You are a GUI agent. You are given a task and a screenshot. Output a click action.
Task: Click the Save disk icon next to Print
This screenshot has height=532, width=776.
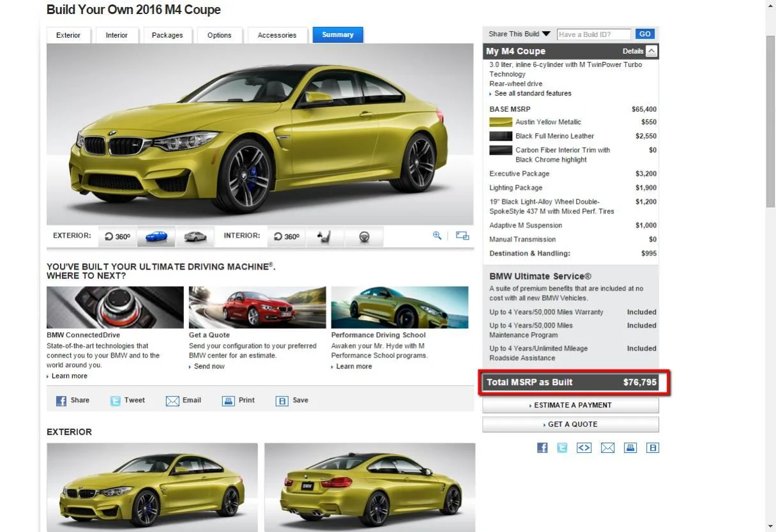(x=282, y=401)
